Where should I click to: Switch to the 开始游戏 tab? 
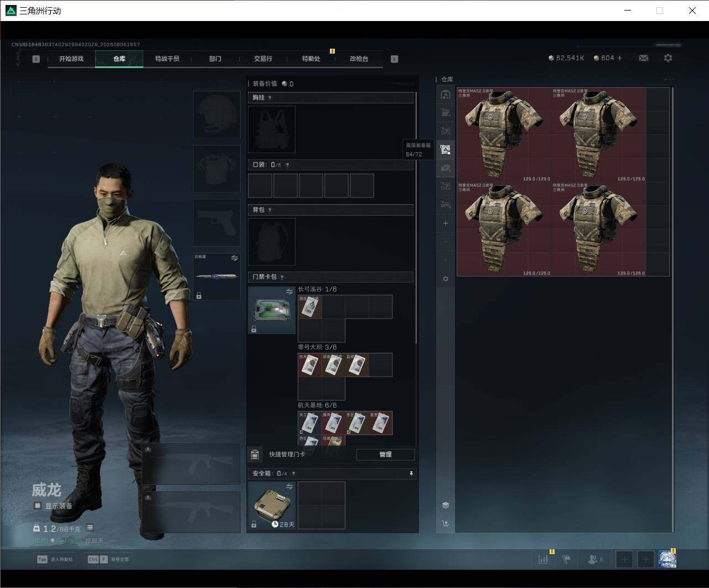(x=71, y=59)
